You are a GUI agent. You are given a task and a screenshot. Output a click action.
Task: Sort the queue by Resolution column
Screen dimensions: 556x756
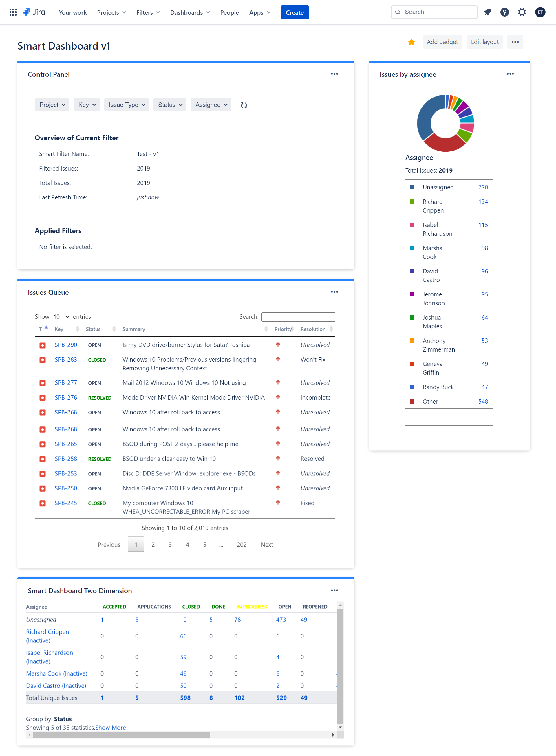316,329
